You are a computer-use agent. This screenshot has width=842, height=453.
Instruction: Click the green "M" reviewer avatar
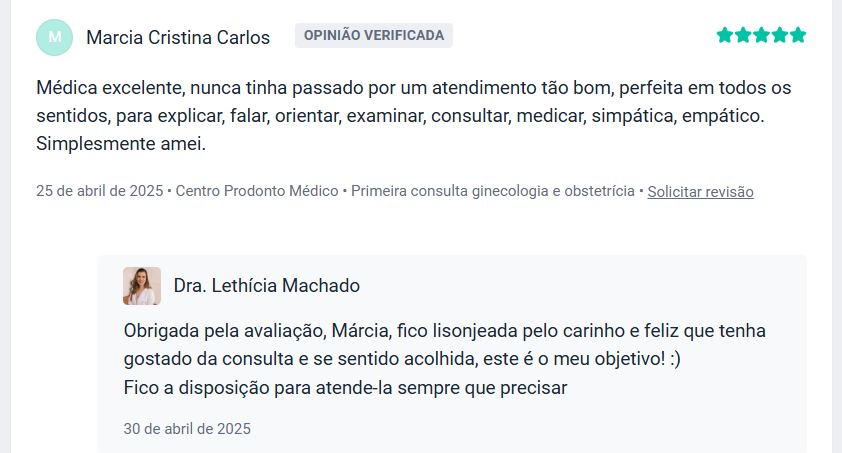54,37
